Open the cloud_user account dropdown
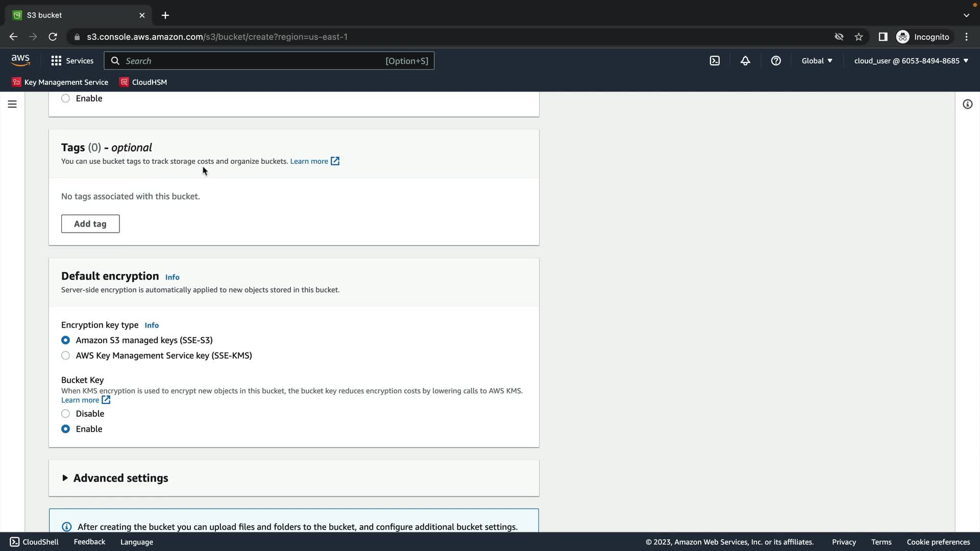The width and height of the screenshot is (980, 551). click(x=911, y=61)
